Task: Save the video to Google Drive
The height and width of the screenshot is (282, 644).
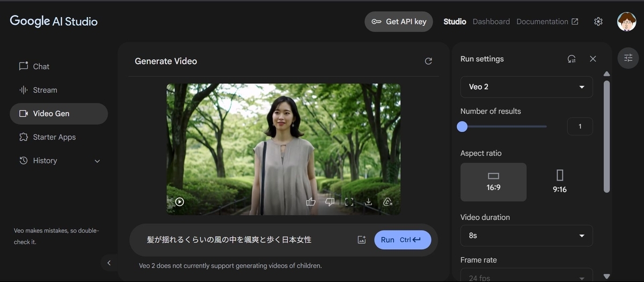Action: coord(388,202)
